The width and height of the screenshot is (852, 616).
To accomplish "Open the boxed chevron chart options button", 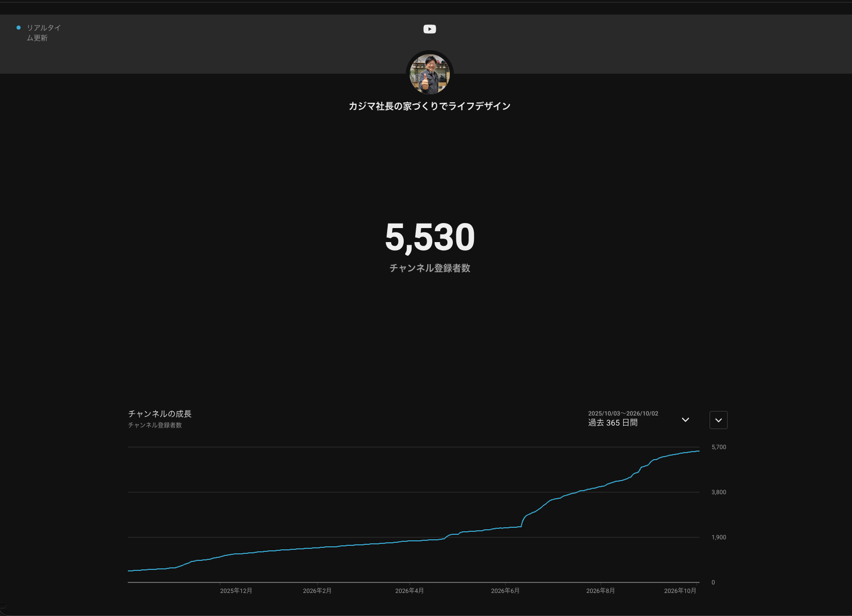I will pyautogui.click(x=719, y=420).
